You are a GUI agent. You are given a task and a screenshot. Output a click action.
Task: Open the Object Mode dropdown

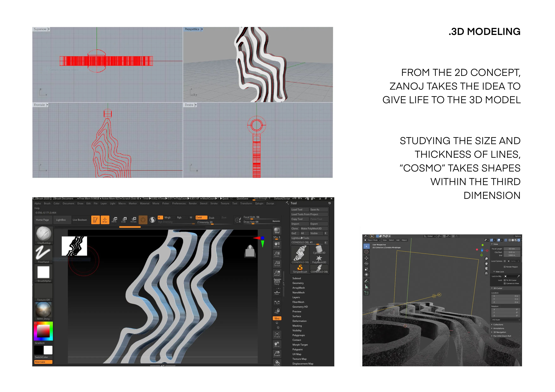372,240
